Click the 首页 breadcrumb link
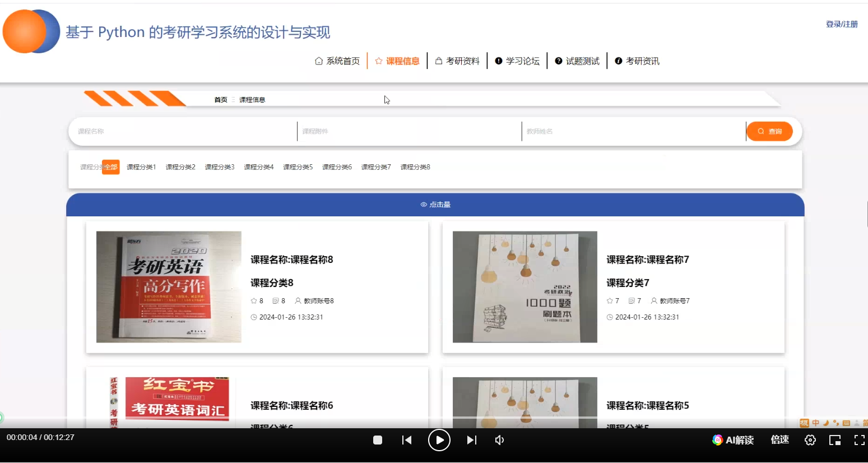The height and width of the screenshot is (463, 868). pos(221,100)
